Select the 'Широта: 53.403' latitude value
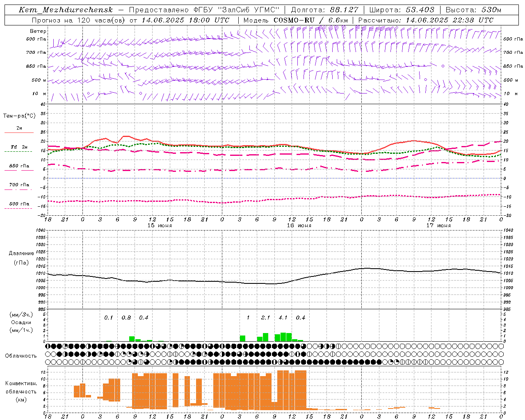Viewport: 525px width, 420px height. click(x=402, y=10)
